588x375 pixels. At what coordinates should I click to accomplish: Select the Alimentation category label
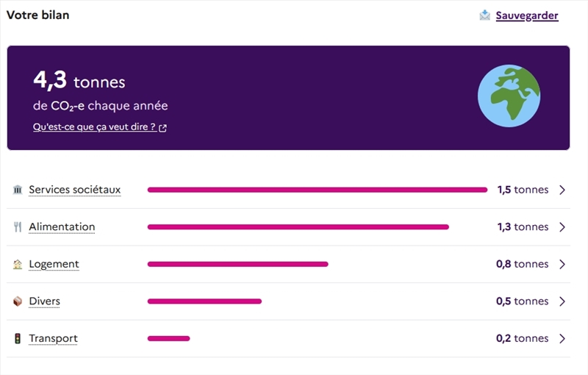(62, 227)
